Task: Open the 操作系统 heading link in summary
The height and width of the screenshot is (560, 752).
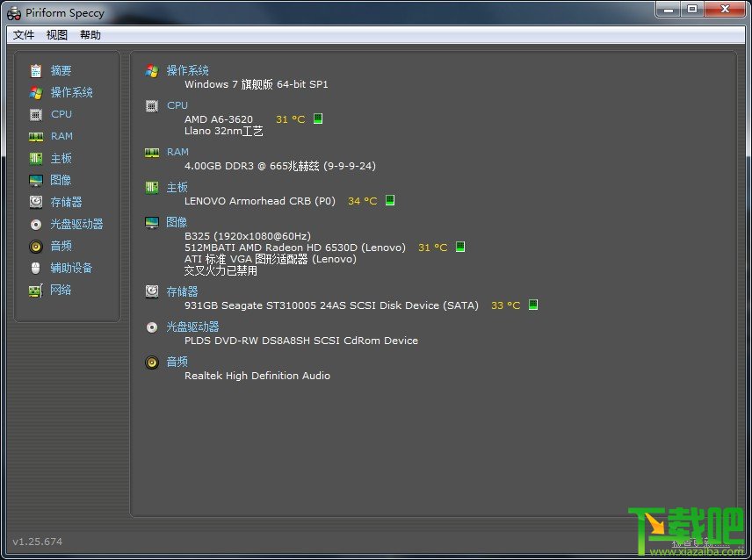Action: click(x=187, y=71)
